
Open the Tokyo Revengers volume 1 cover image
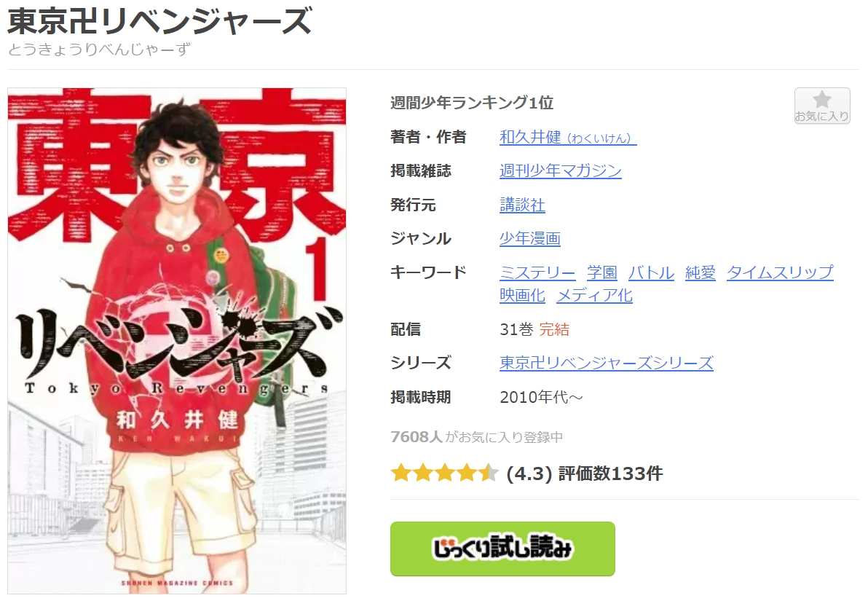pos(177,340)
